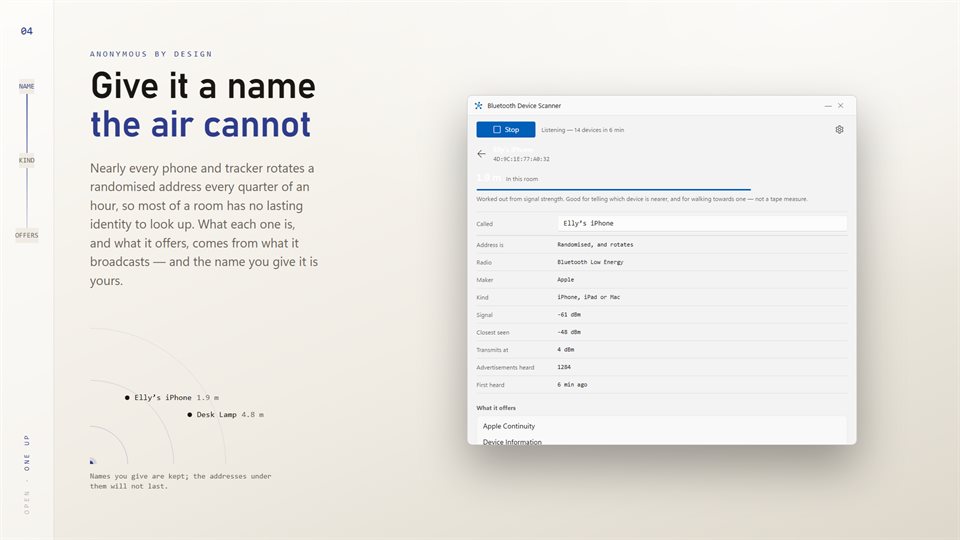Click the Kind value 'iPhone, iPad or Mac'
The height and width of the screenshot is (540, 960).
point(588,297)
